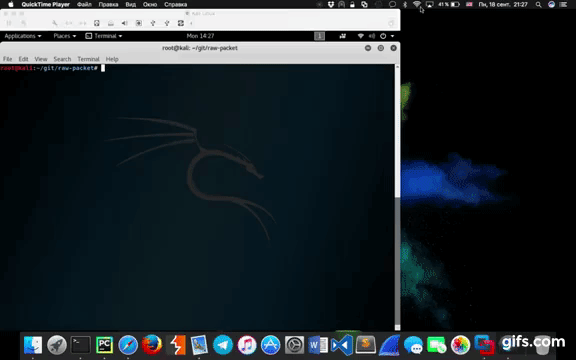Open the macOS Wi-Fi status menu
The image size is (576, 360).
pos(417,4)
